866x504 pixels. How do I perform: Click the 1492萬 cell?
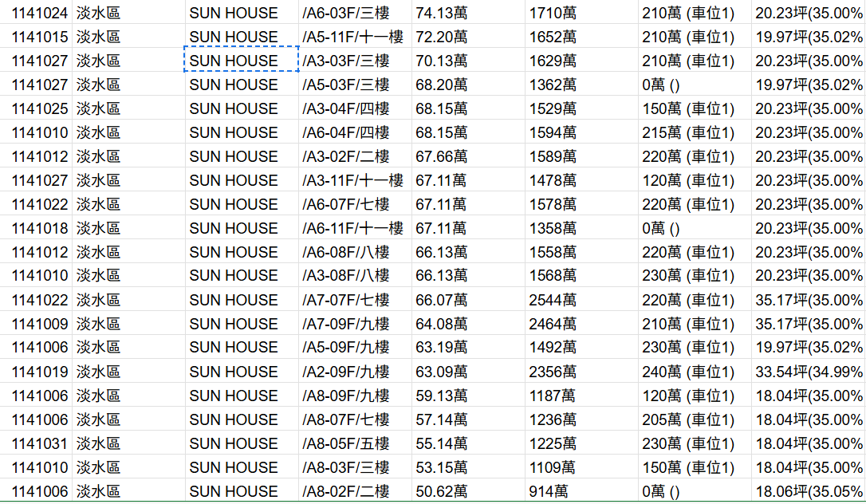tap(581, 347)
